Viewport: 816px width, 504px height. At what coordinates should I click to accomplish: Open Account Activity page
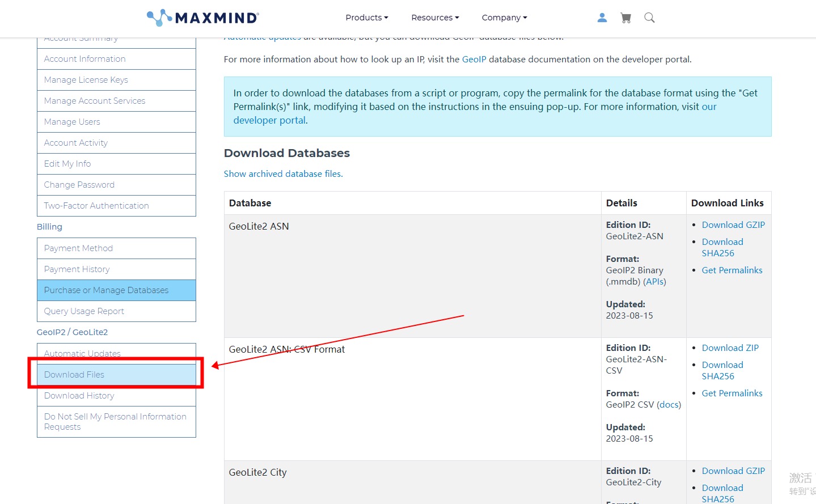[116, 143]
